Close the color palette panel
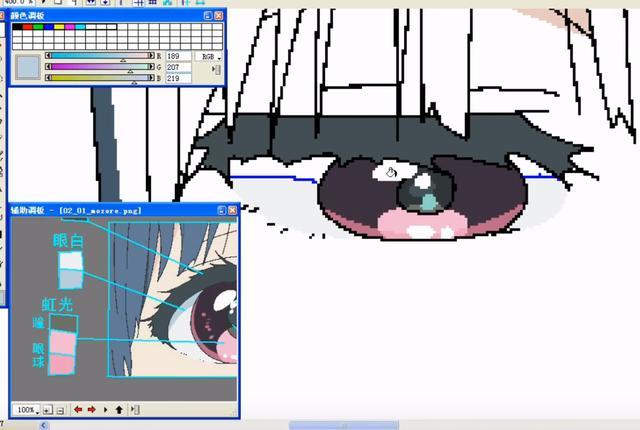 tap(219, 16)
